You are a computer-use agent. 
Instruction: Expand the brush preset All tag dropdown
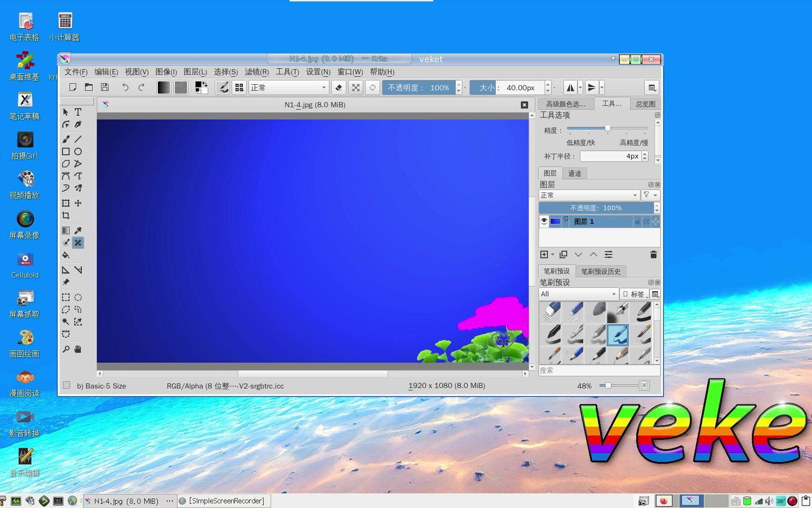click(x=578, y=294)
